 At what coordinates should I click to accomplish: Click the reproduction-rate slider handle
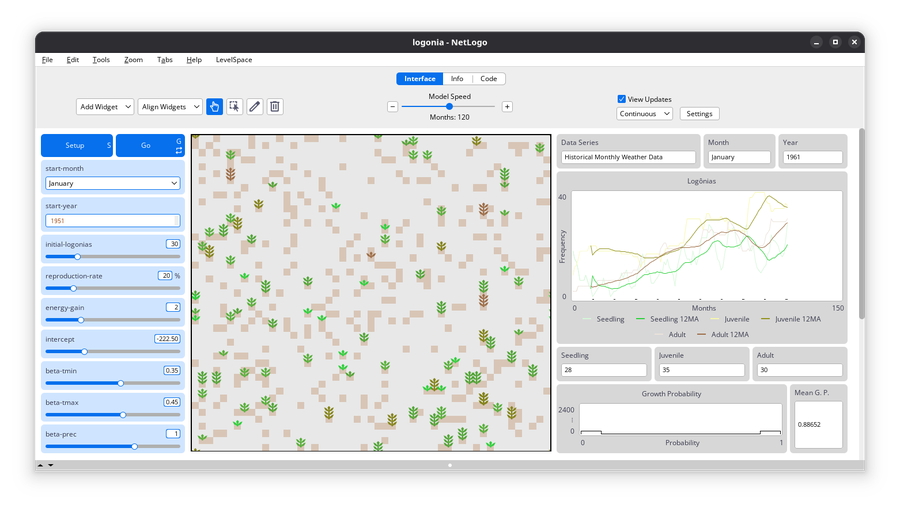click(x=73, y=289)
